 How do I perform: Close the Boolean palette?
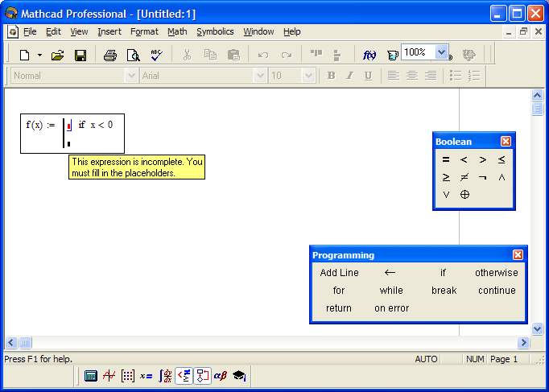pos(506,142)
